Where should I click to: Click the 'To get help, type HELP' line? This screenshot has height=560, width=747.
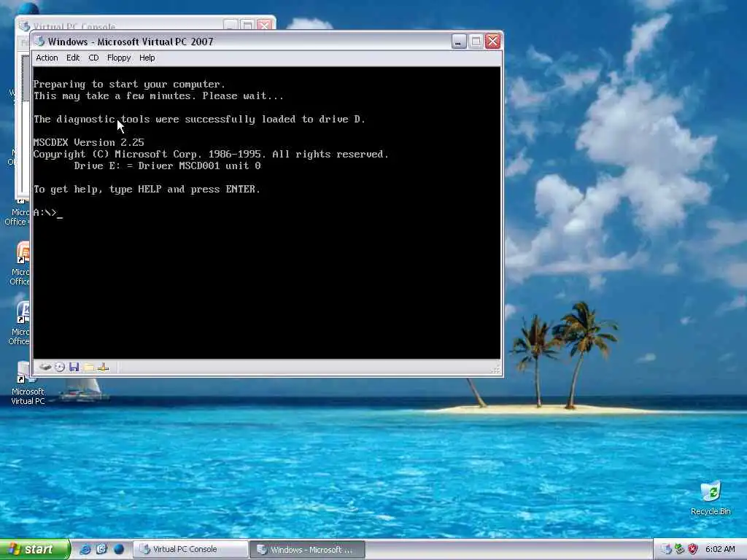[147, 190]
